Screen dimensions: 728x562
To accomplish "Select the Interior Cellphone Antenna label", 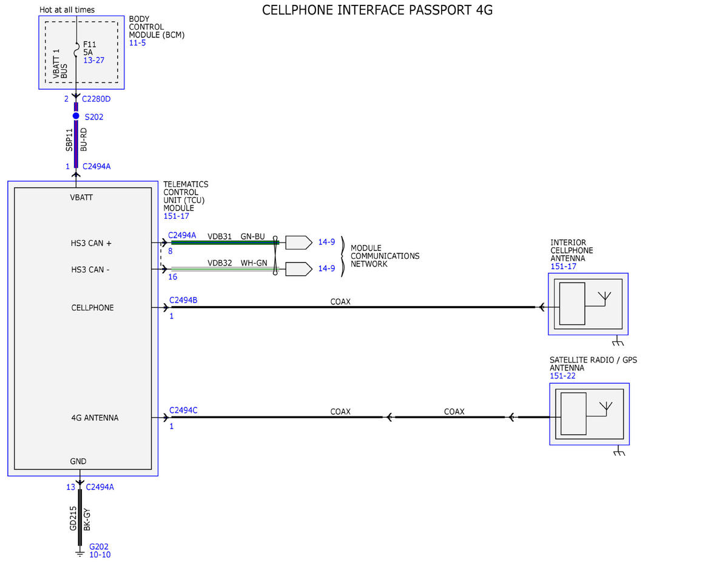I will pos(571,250).
